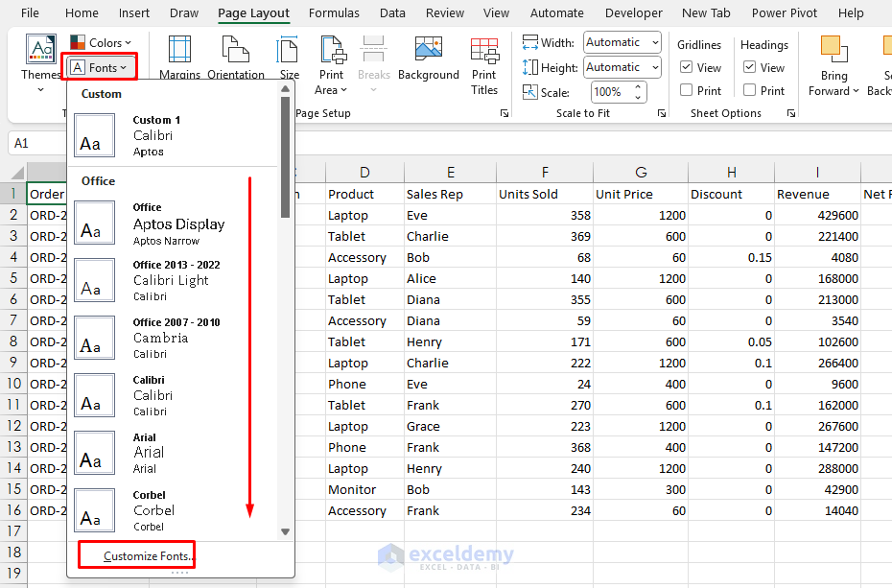Toggle the Gridlines View checkbox
The height and width of the screenshot is (588, 892).
(x=686, y=67)
